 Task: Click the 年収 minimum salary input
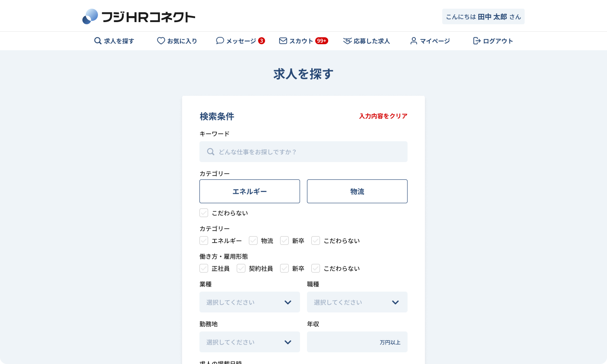[x=357, y=342]
